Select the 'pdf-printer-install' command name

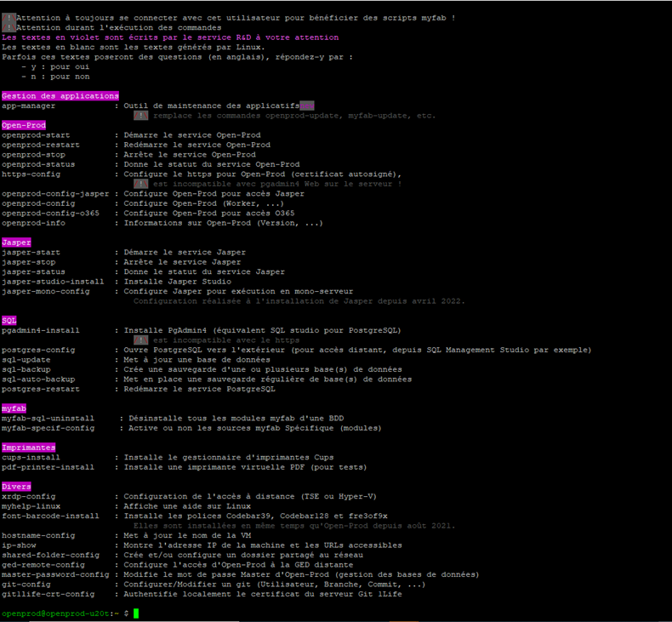(48, 467)
